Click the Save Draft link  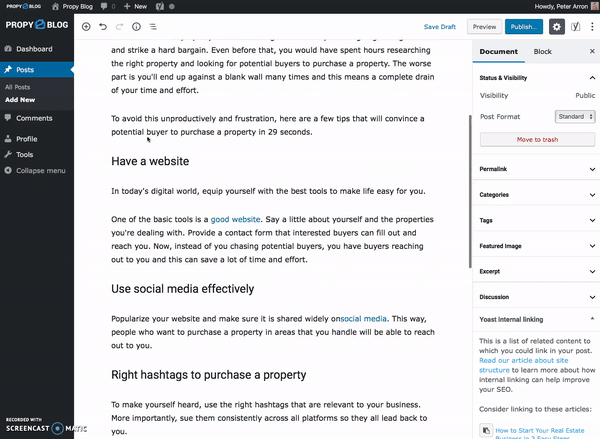coord(440,27)
